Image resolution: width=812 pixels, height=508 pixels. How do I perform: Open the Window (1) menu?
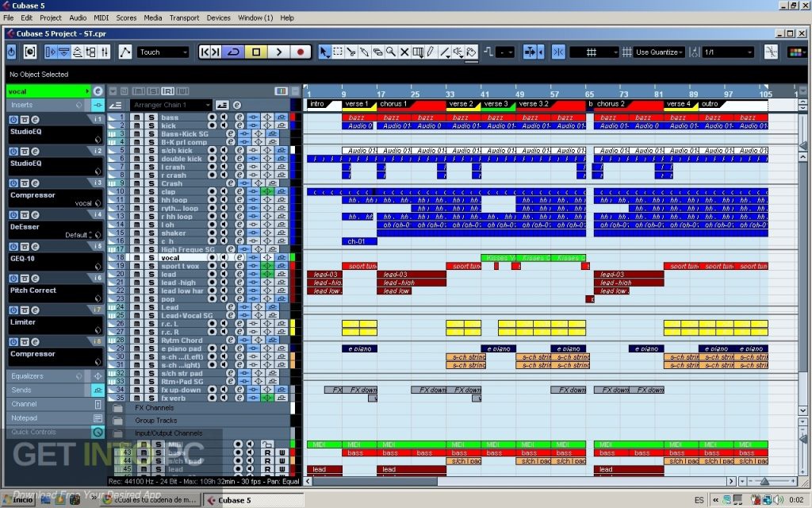[255, 17]
